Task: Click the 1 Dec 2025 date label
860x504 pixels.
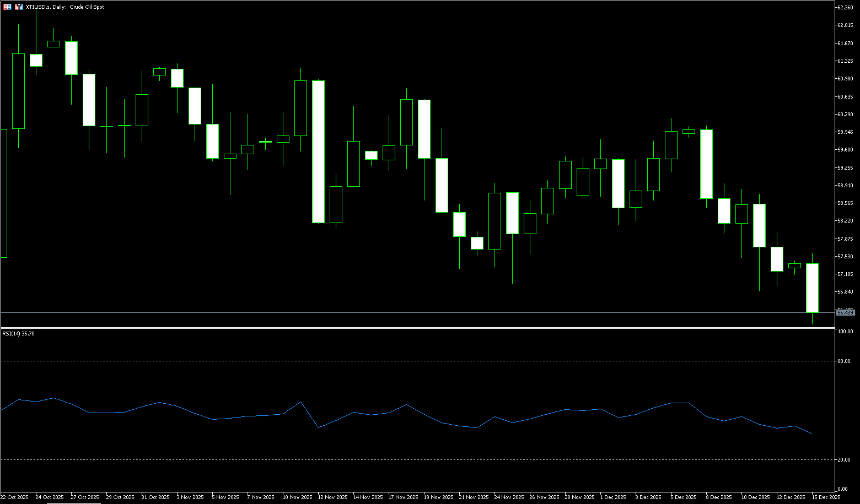Action: (x=613, y=497)
